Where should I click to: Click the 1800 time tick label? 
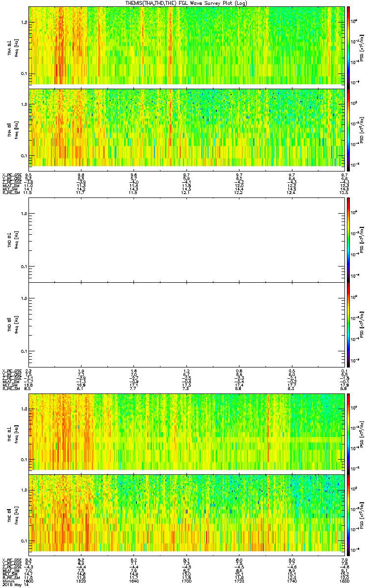344,582
